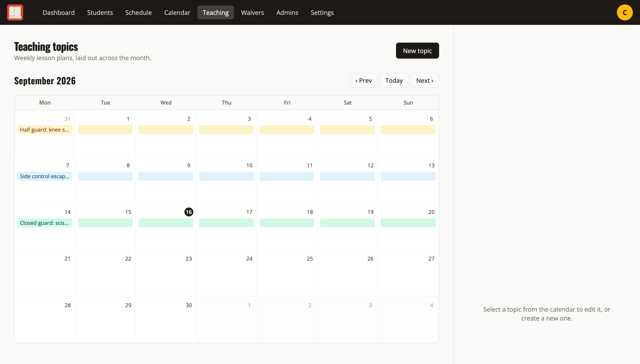Click the green topic bar on Tuesday 15

click(105, 223)
